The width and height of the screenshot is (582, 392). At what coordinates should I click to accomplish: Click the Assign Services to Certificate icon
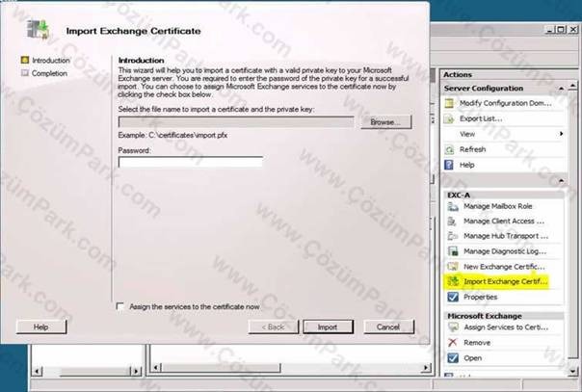453,327
